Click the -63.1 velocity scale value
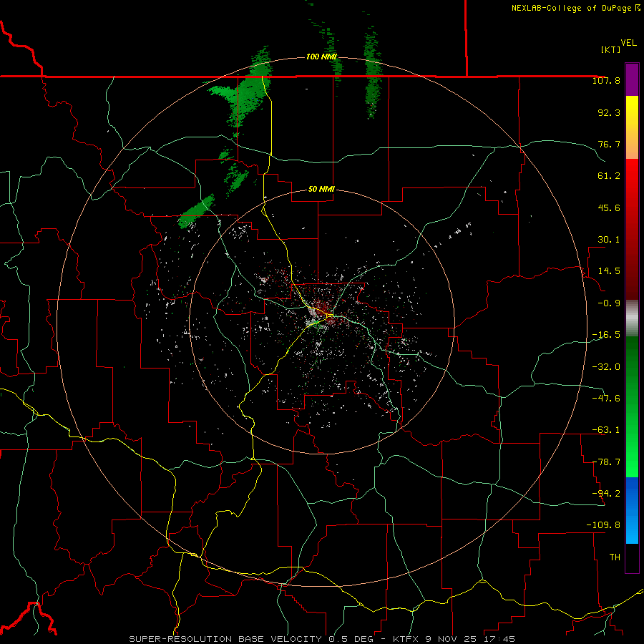 coord(606,430)
